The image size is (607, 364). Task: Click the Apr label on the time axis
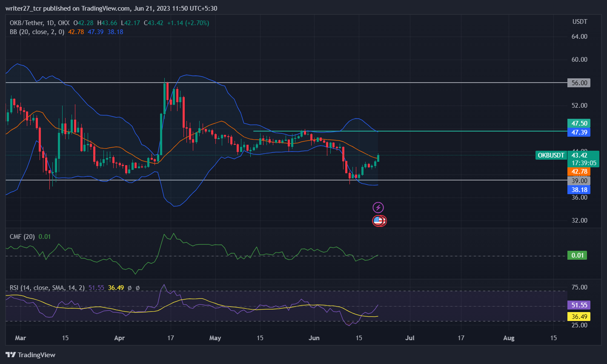[x=120, y=338]
